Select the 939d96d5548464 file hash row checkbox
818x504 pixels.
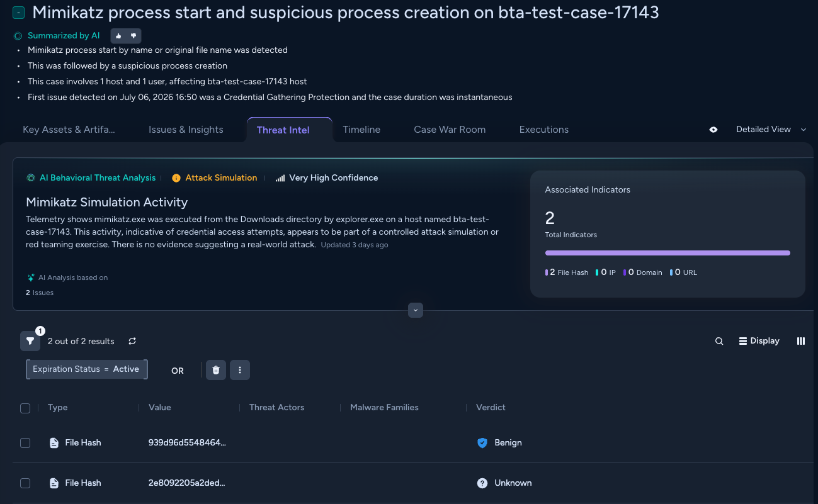coord(25,443)
